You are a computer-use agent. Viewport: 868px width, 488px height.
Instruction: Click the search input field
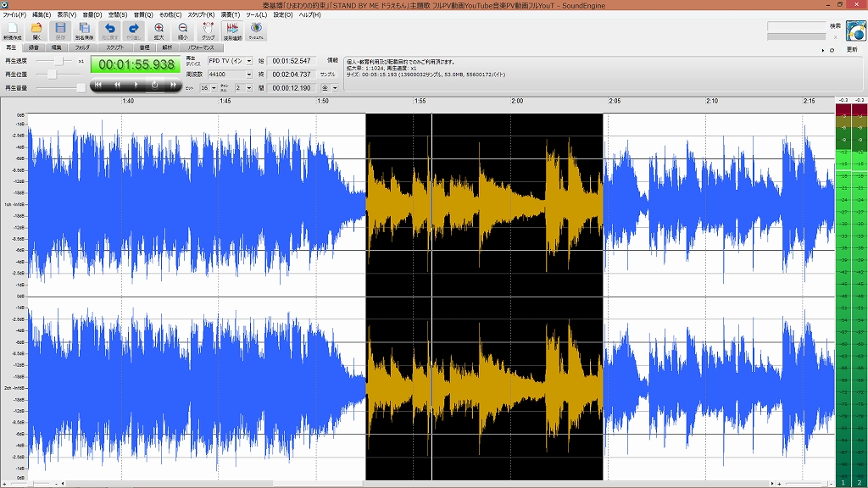pyautogui.click(x=797, y=26)
